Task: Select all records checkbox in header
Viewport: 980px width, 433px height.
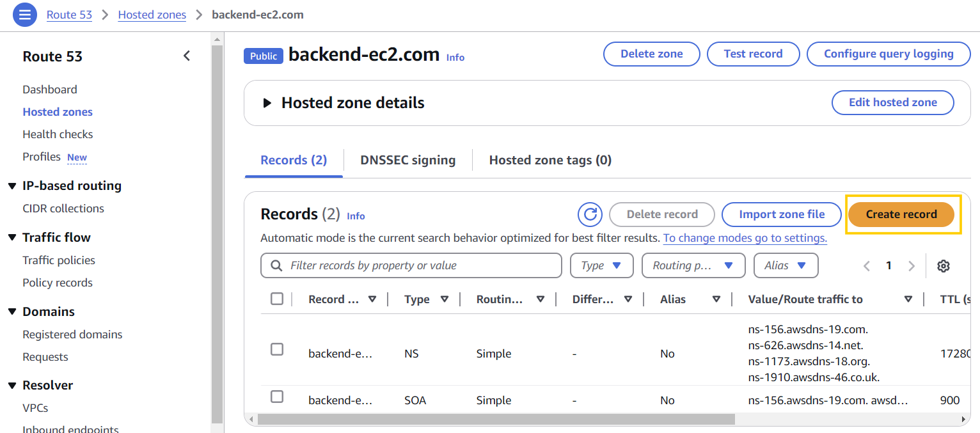Action: coord(277,299)
